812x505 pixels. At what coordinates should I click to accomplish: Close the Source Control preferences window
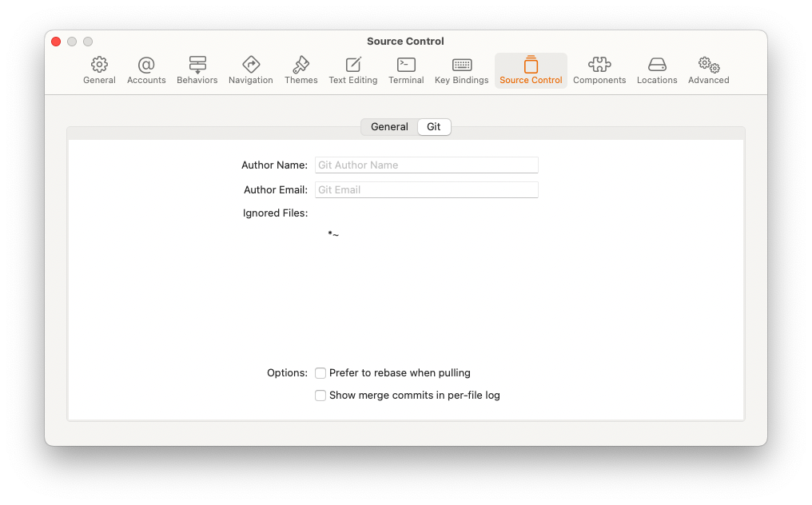click(55, 41)
